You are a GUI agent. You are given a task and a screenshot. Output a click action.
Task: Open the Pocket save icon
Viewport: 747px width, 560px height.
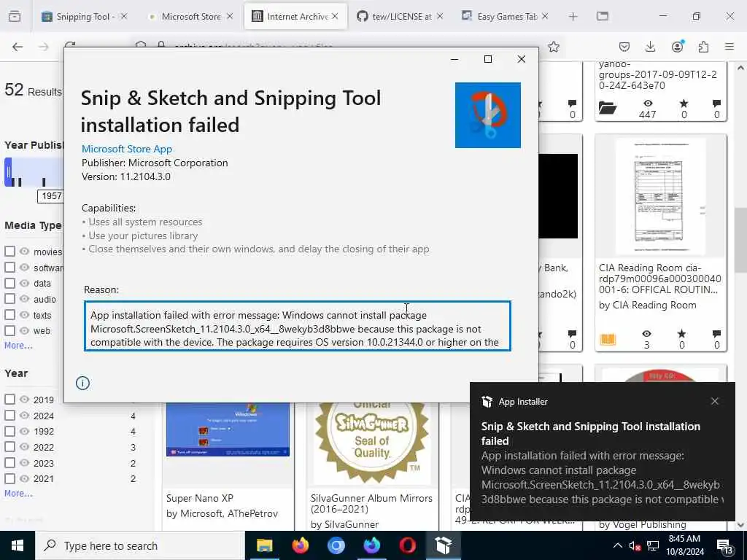[624, 47]
